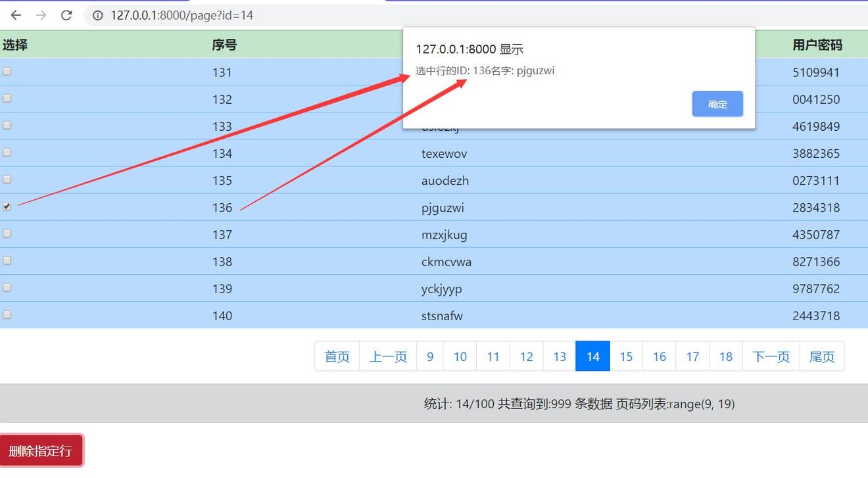This screenshot has width=868, height=478.
Task: Click the browser back arrow
Action: 16,15
